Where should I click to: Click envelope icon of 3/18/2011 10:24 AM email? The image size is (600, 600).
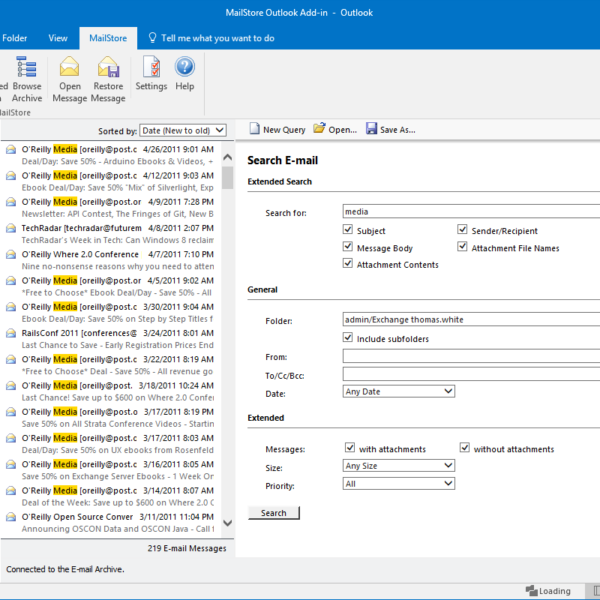[x=11, y=385]
